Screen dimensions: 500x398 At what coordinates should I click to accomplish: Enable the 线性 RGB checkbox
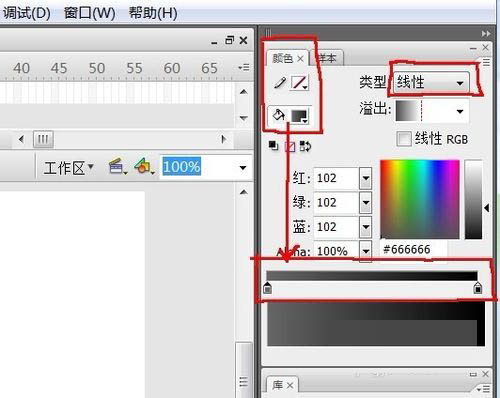point(404,138)
